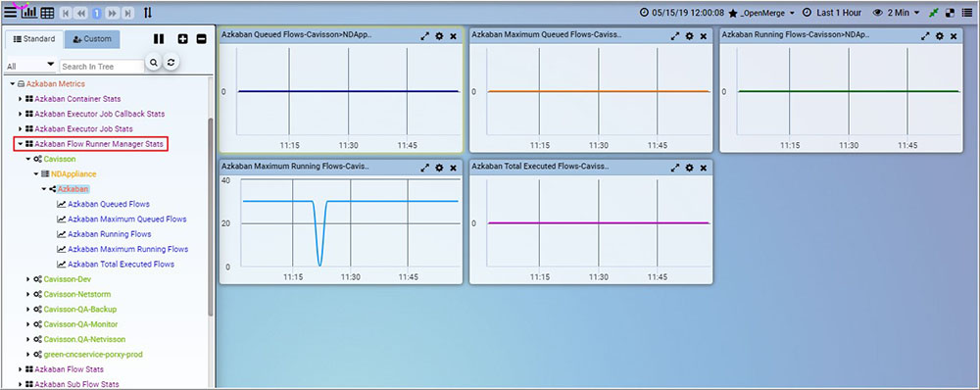Click the expand-all plus icon above the tree

(182, 39)
